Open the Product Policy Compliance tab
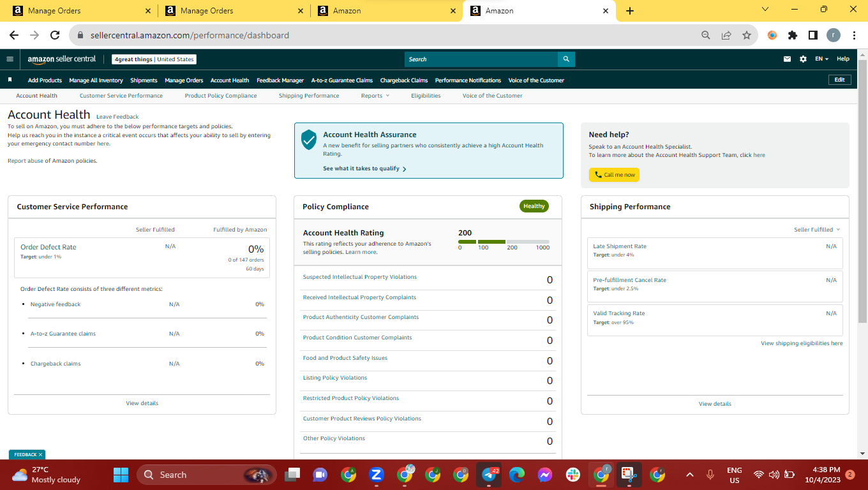The width and height of the screenshot is (868, 490). click(221, 96)
